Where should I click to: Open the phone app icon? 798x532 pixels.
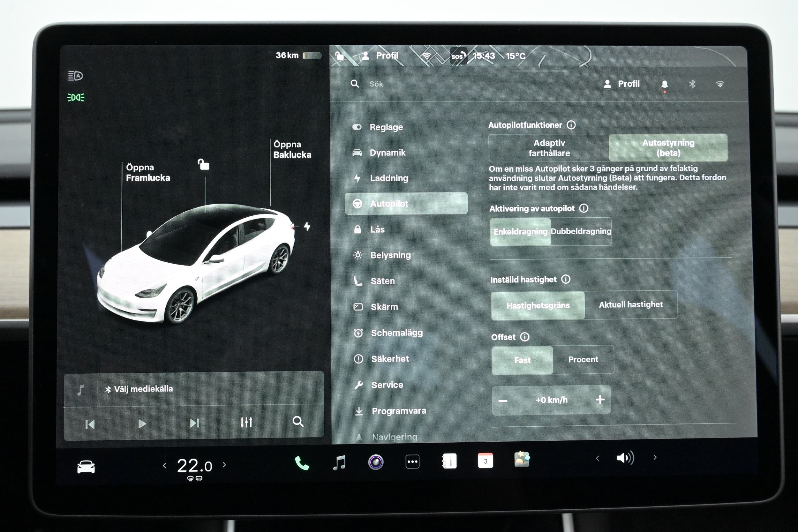tap(302, 463)
